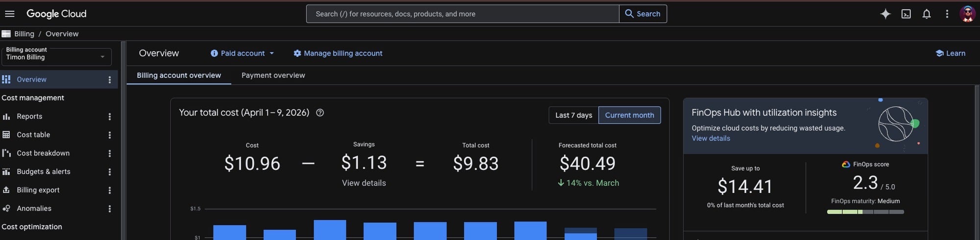Switch to the Payment overview tab
The image size is (980, 240).
click(273, 75)
